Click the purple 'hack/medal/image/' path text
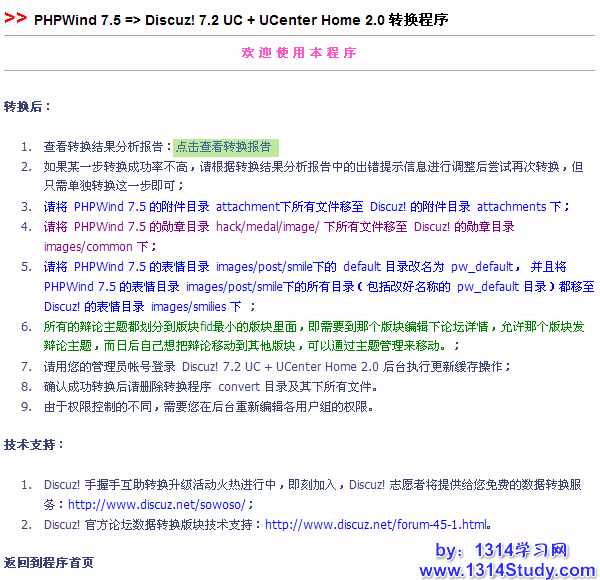Screen dimensions: 600x580 point(267,227)
